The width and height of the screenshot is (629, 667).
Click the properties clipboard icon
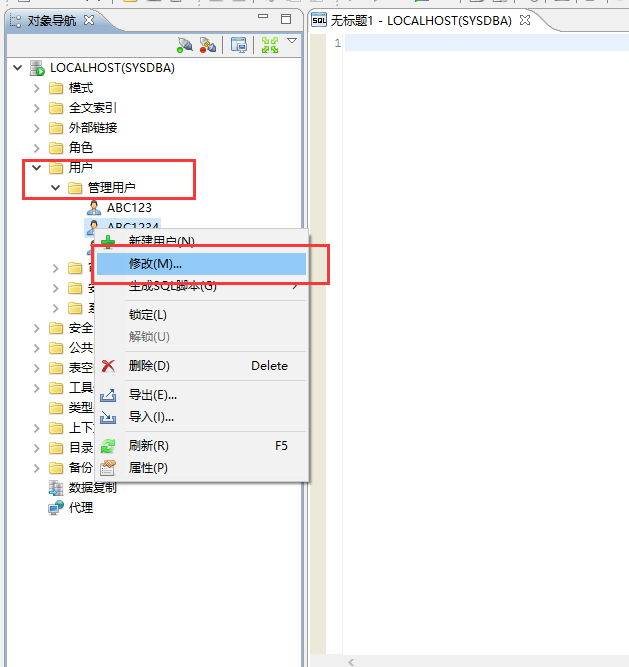(x=108, y=468)
